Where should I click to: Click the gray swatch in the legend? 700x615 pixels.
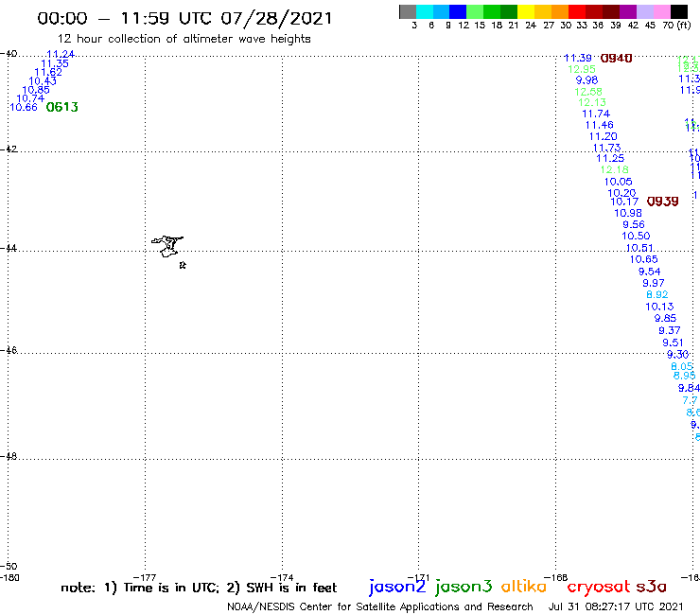point(408,11)
